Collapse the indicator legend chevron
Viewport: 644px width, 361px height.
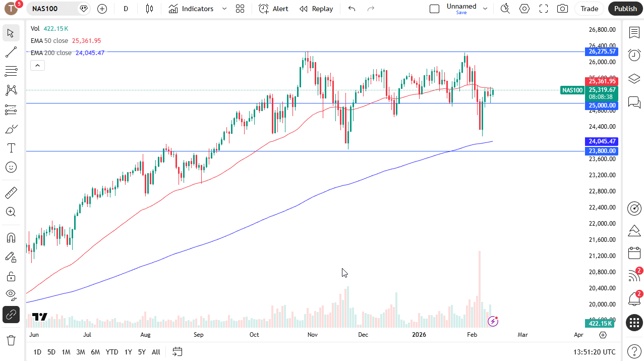point(38,65)
